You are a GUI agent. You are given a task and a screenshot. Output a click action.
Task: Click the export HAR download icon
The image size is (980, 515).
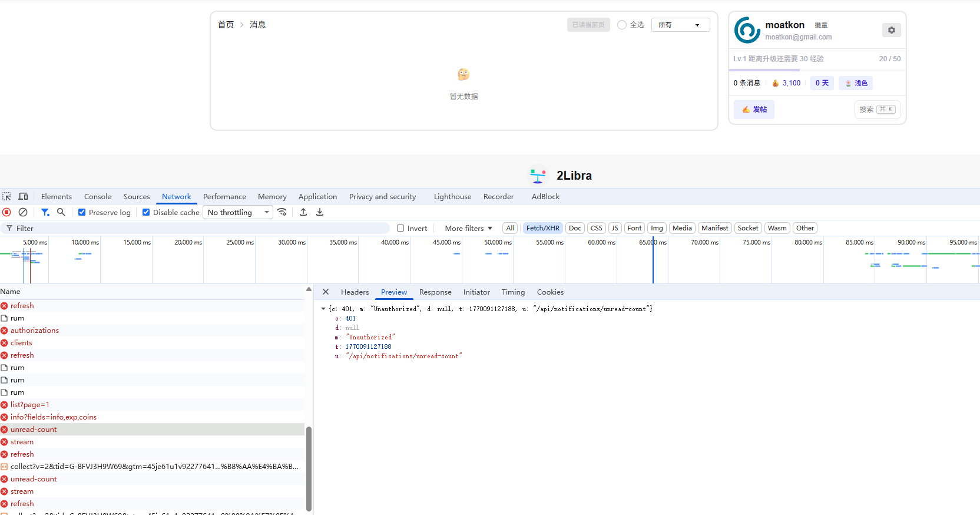[x=320, y=212]
